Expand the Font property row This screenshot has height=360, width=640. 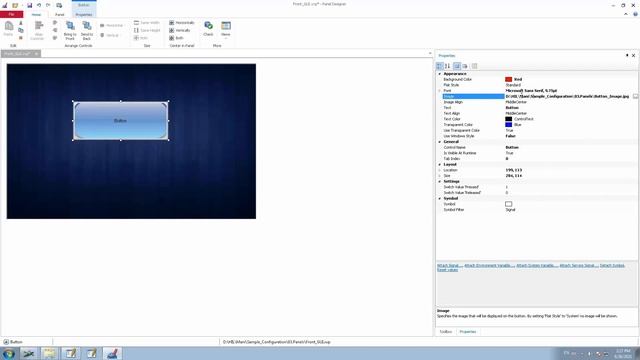440,91
